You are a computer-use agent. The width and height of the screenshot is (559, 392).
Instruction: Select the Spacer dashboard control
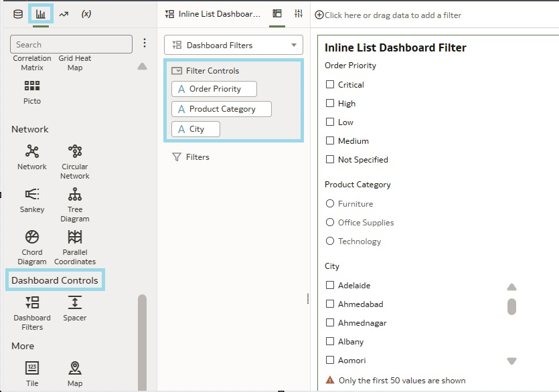75,302
